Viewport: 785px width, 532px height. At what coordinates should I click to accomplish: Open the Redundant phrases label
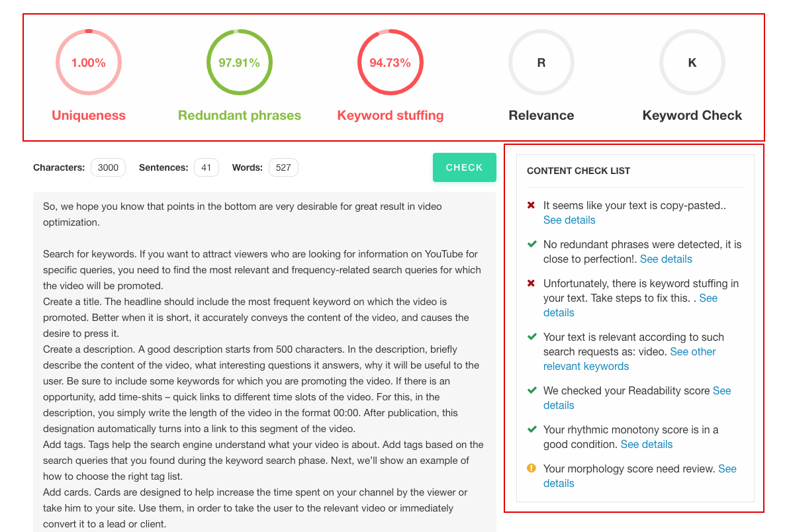(x=240, y=115)
